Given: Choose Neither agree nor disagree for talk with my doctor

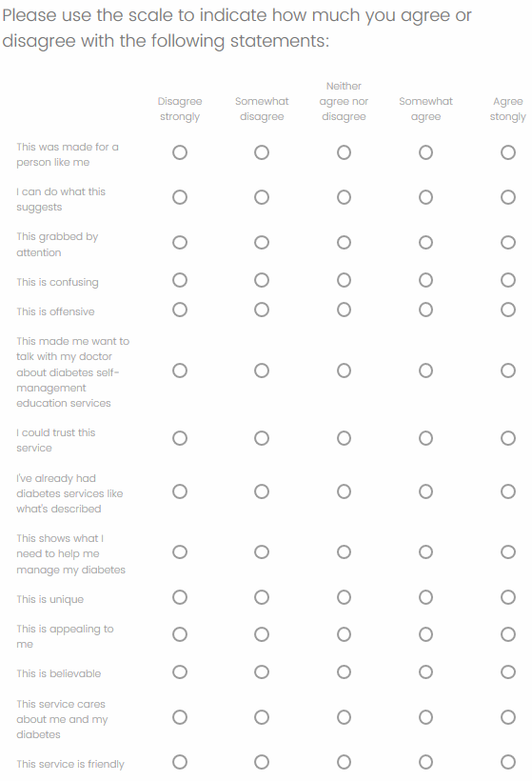Looking at the screenshot, I should [344, 370].
